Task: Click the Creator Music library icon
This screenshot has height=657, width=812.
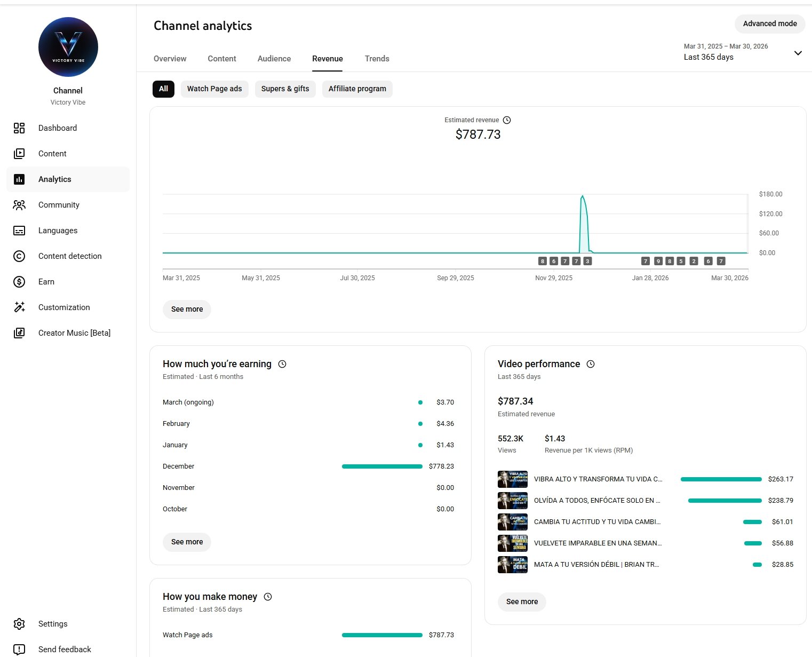Action: point(19,333)
